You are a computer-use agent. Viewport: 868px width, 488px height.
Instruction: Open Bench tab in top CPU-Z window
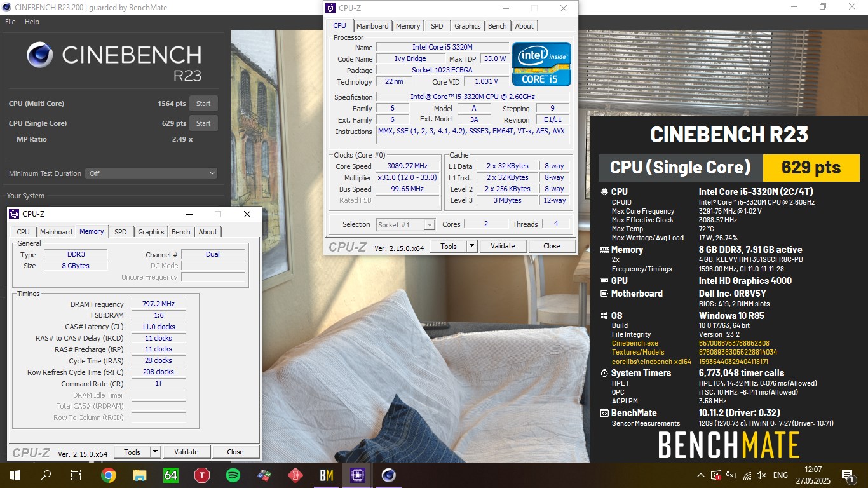coord(498,26)
